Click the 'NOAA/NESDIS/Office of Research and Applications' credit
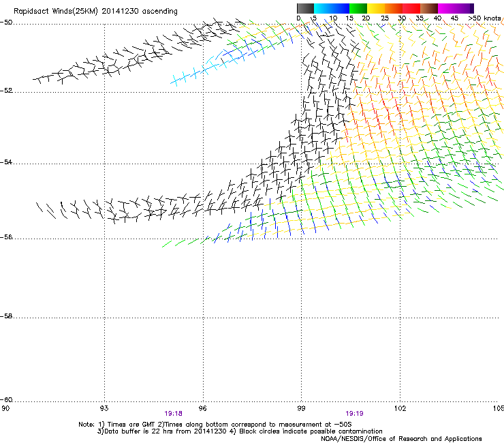 tap(401, 439)
